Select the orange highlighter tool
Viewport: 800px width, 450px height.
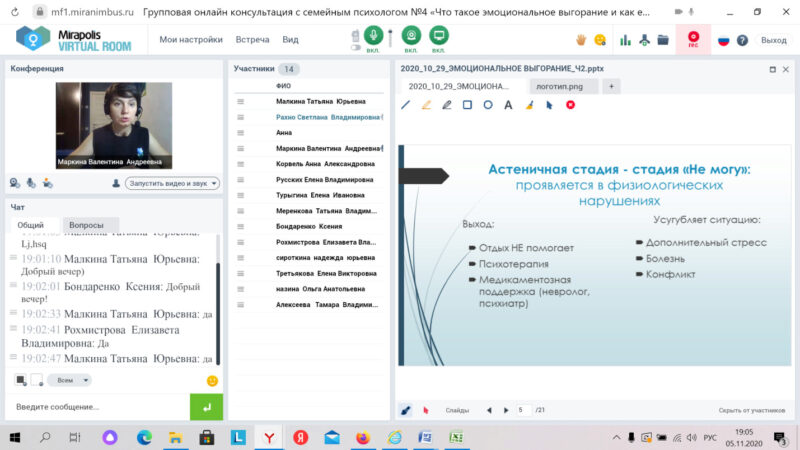426,105
